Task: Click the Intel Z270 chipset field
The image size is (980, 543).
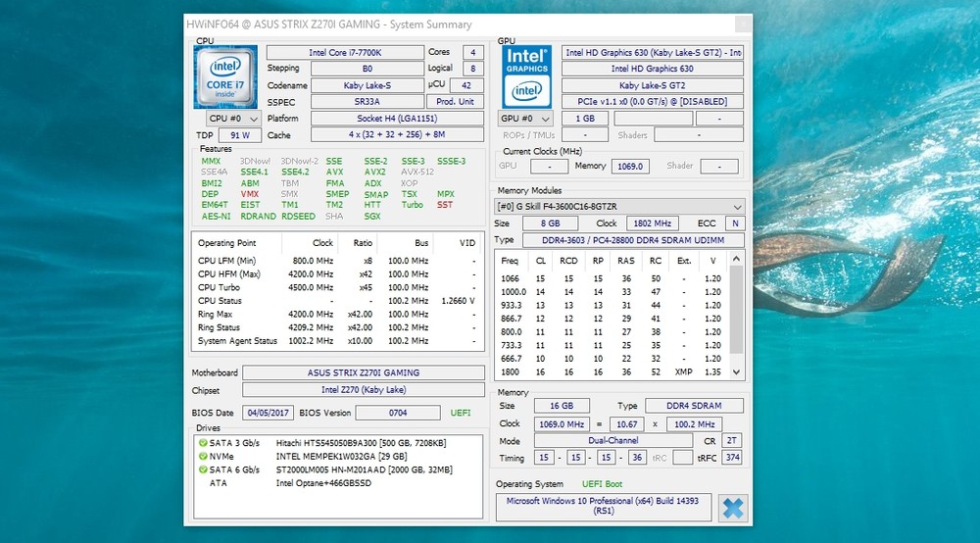Action: coord(363,391)
